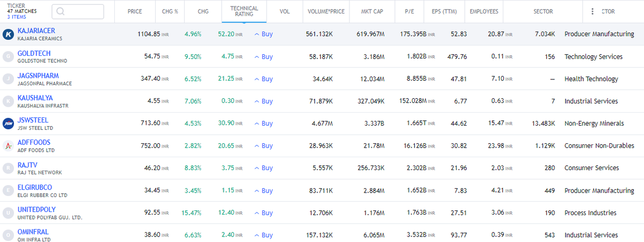The width and height of the screenshot is (644, 242).
Task: Click the JAGSNPHARM placeholder logo icon
Action: (x=8, y=79)
